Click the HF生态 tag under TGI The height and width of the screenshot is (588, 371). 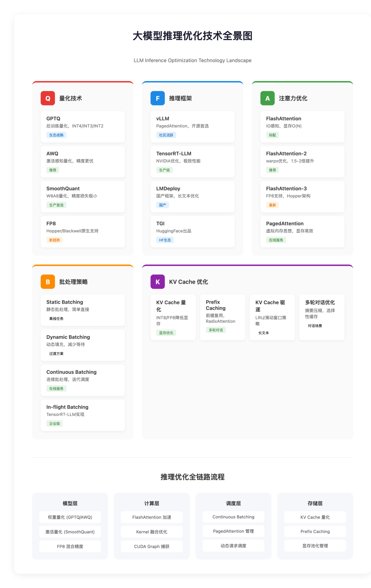(x=165, y=240)
